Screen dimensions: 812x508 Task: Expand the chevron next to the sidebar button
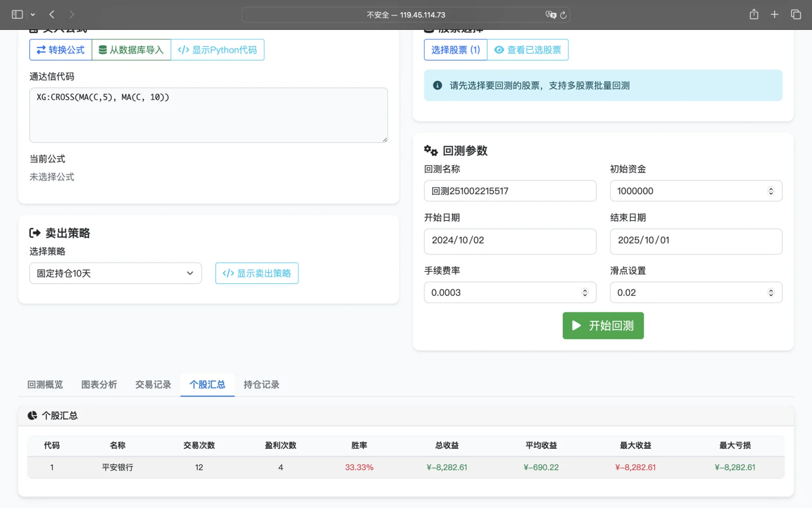pos(33,15)
